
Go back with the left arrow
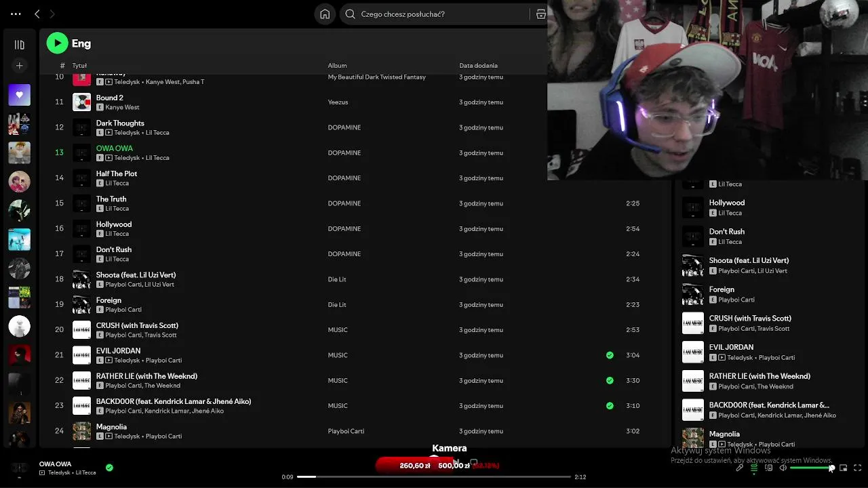37,14
